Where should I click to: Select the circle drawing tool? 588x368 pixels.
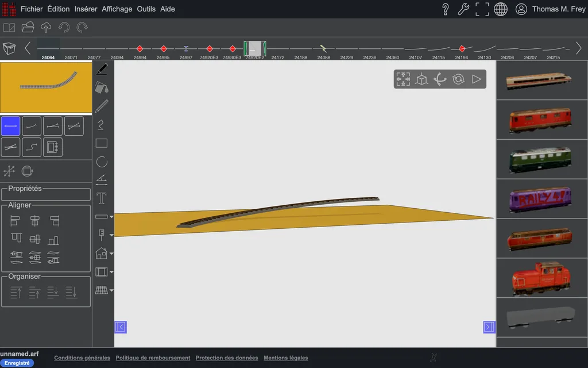pyautogui.click(x=102, y=162)
